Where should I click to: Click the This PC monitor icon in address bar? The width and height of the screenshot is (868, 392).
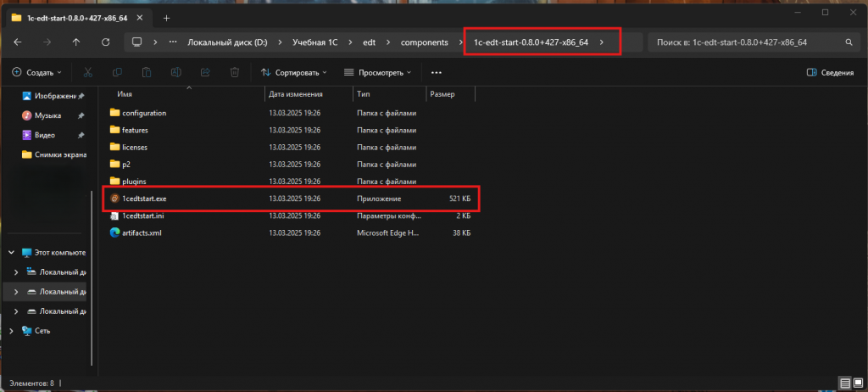coord(137,42)
